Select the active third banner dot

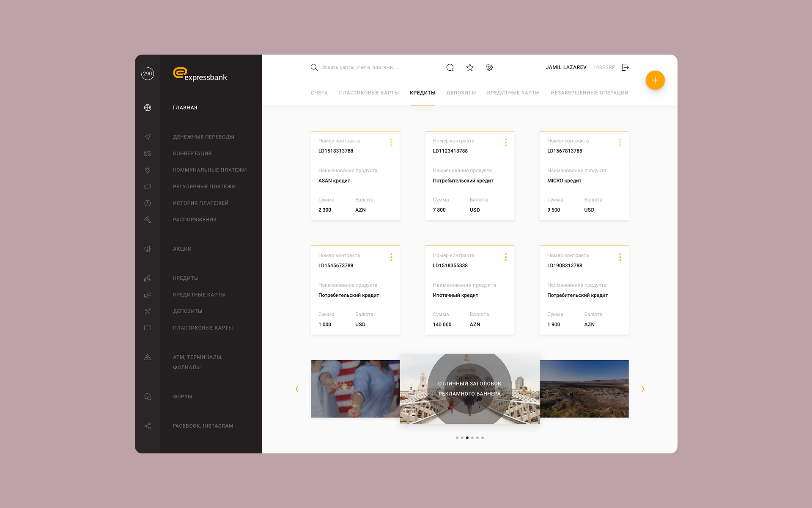(x=467, y=438)
